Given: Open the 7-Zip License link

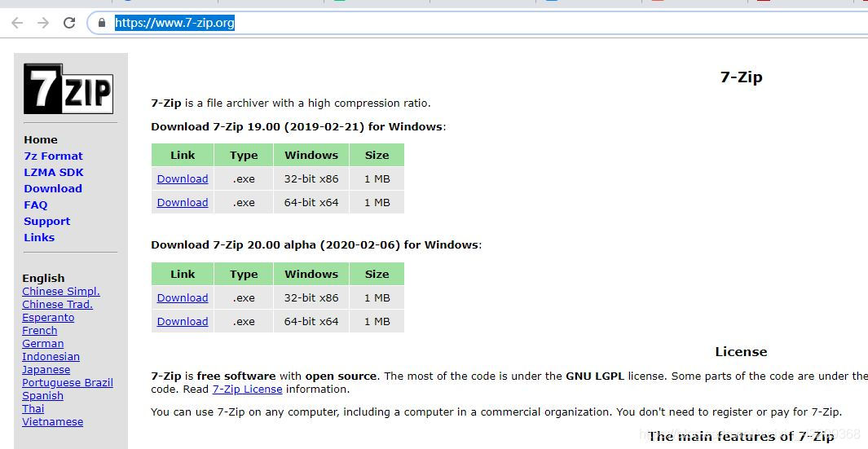Looking at the screenshot, I should click(x=248, y=390).
